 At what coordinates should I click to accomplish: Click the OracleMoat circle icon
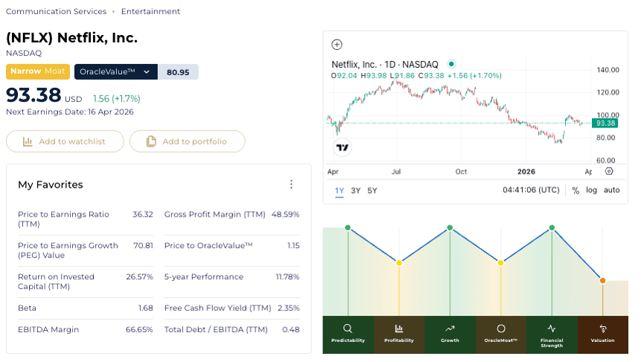pos(501,328)
